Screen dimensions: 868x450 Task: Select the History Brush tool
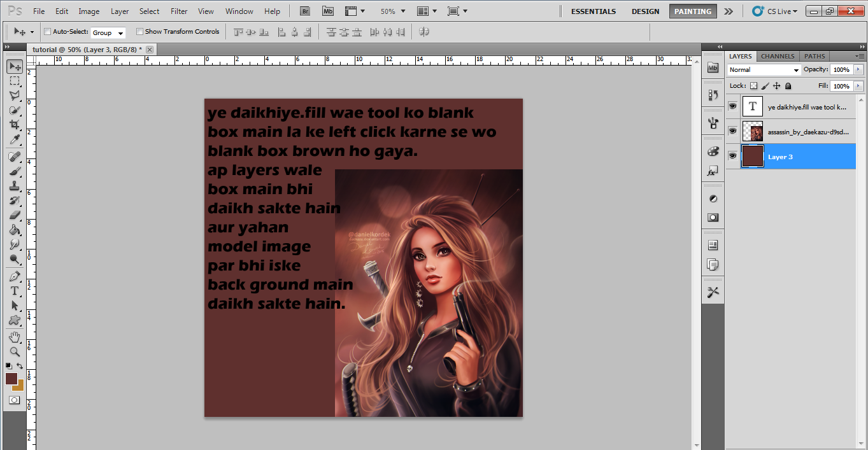point(14,200)
